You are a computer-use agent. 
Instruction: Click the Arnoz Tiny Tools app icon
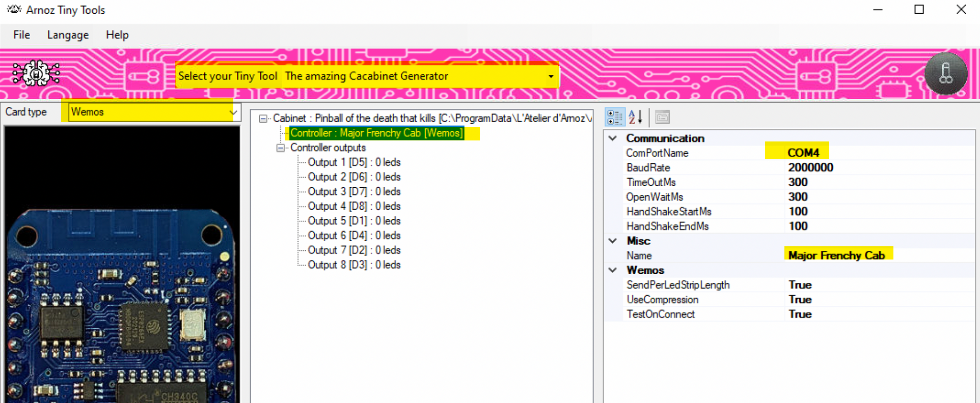[14, 10]
